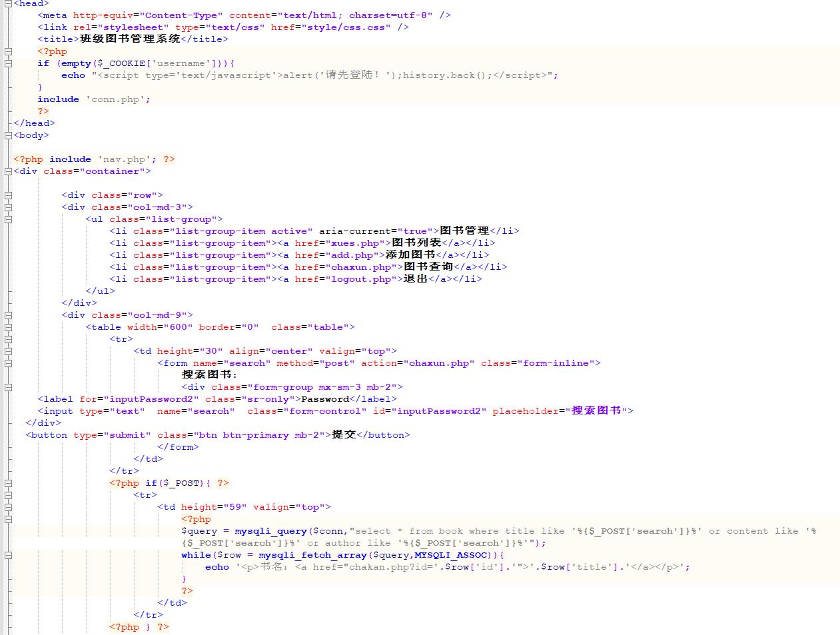Viewport: 840px width, 635px height.
Task: Click the link text 图书查询
Action: 428,267
